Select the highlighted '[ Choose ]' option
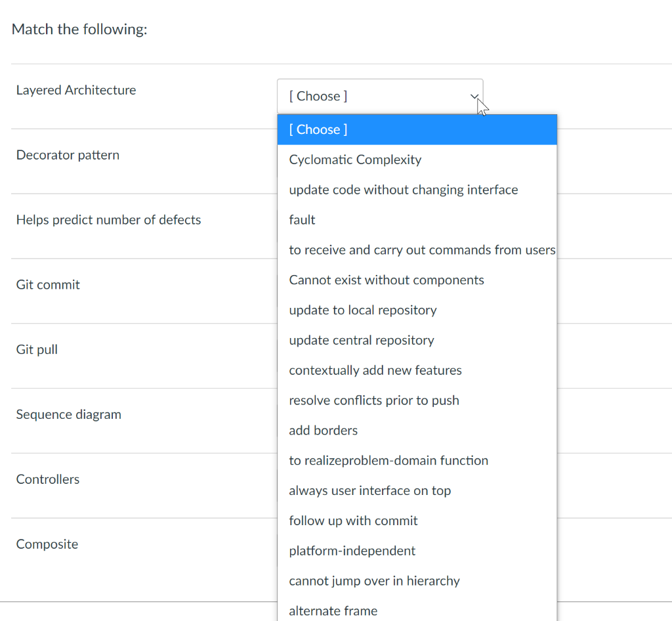The width and height of the screenshot is (672, 621). pos(417,129)
